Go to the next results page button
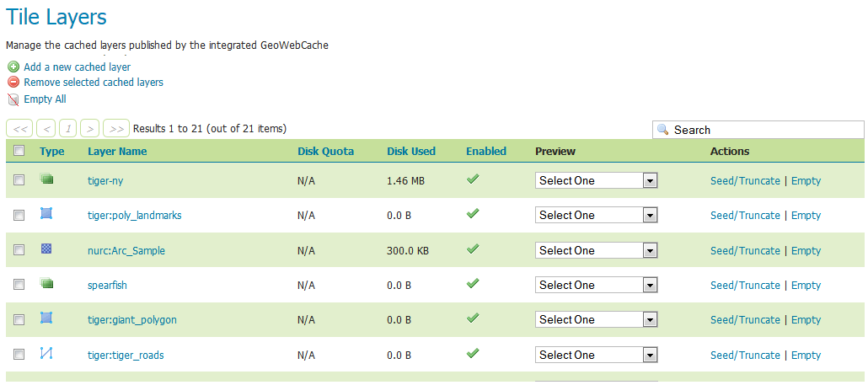This screenshot has height=385, width=868. coord(90,129)
